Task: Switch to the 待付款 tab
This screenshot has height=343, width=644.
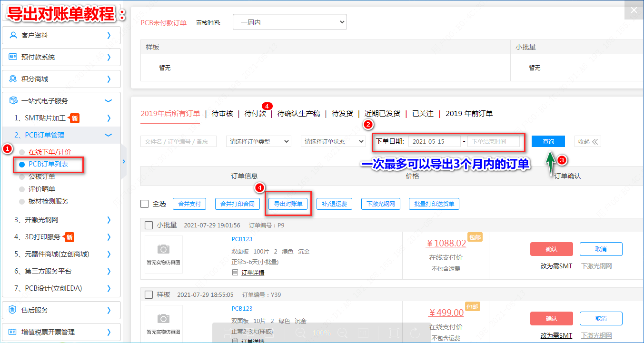Action: click(x=255, y=114)
